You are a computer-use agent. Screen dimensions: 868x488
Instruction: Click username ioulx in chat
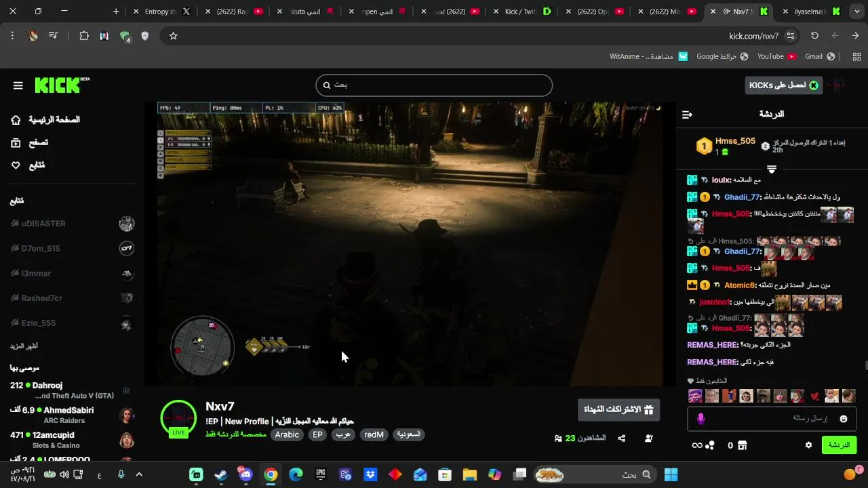[721, 180]
